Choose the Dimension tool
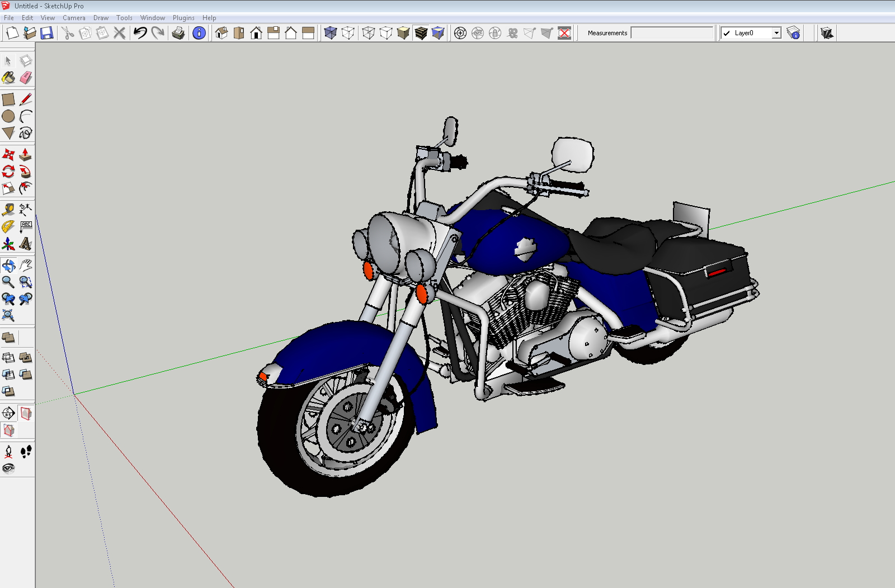Screen dimensions: 895x588 26,210
